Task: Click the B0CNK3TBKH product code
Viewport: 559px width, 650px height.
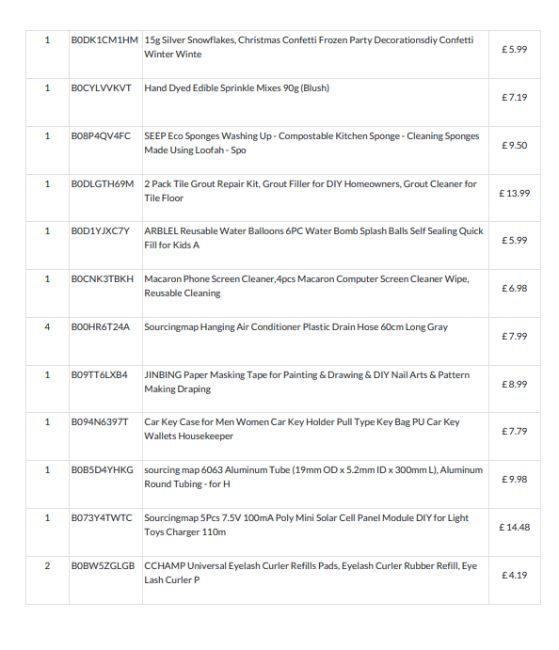Action: (102, 279)
